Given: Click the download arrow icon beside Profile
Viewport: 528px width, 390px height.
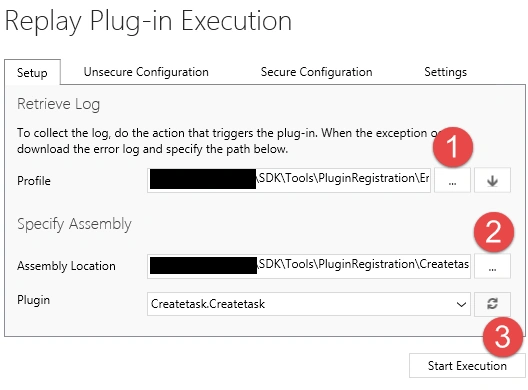Looking at the screenshot, I should pos(492,180).
